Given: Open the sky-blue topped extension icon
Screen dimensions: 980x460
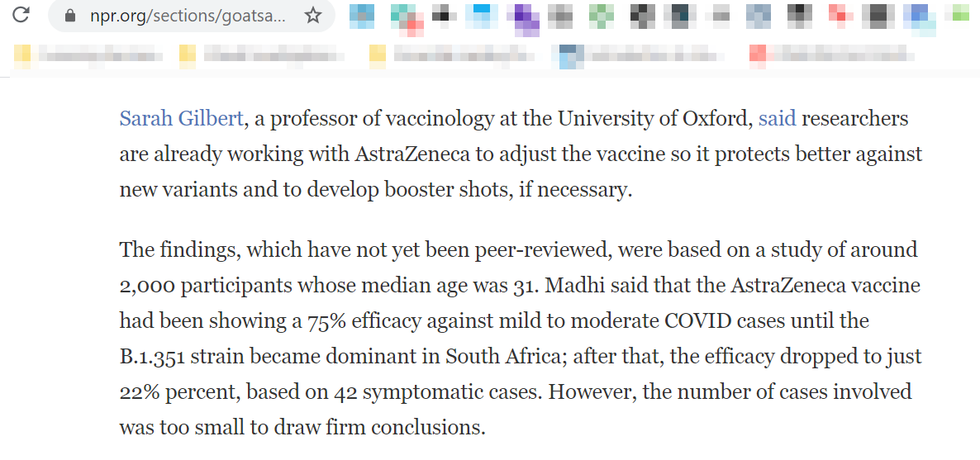Looking at the screenshot, I should tap(486, 16).
